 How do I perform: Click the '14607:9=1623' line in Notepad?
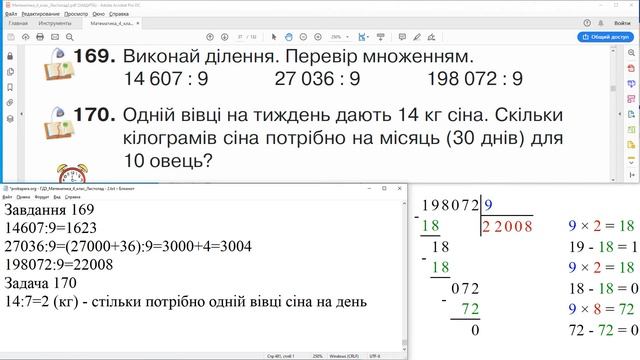tap(51, 228)
